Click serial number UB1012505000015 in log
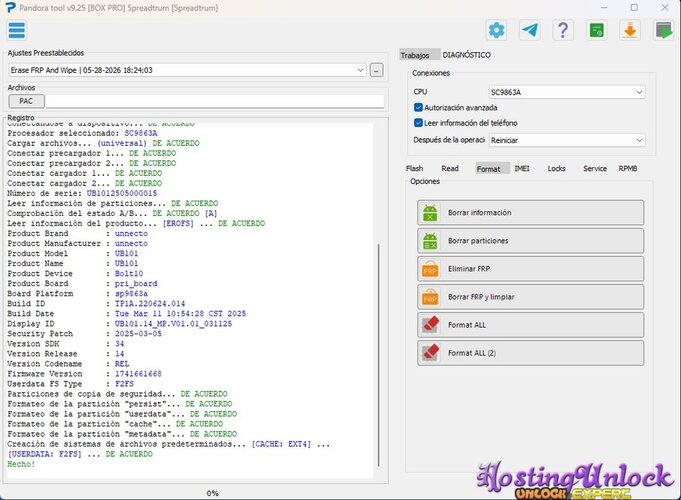The height and width of the screenshot is (500, 681). [122, 193]
